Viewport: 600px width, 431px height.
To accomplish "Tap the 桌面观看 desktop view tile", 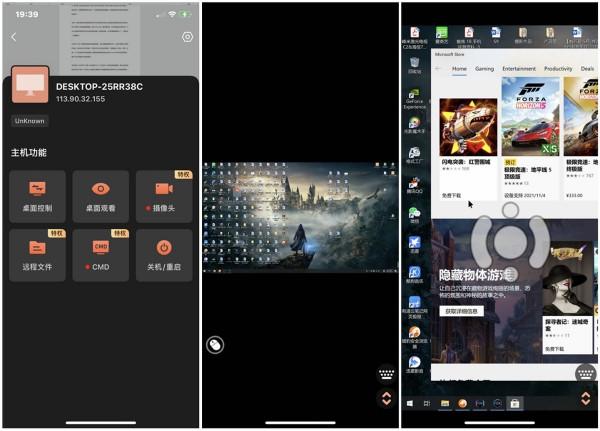I will coord(100,195).
